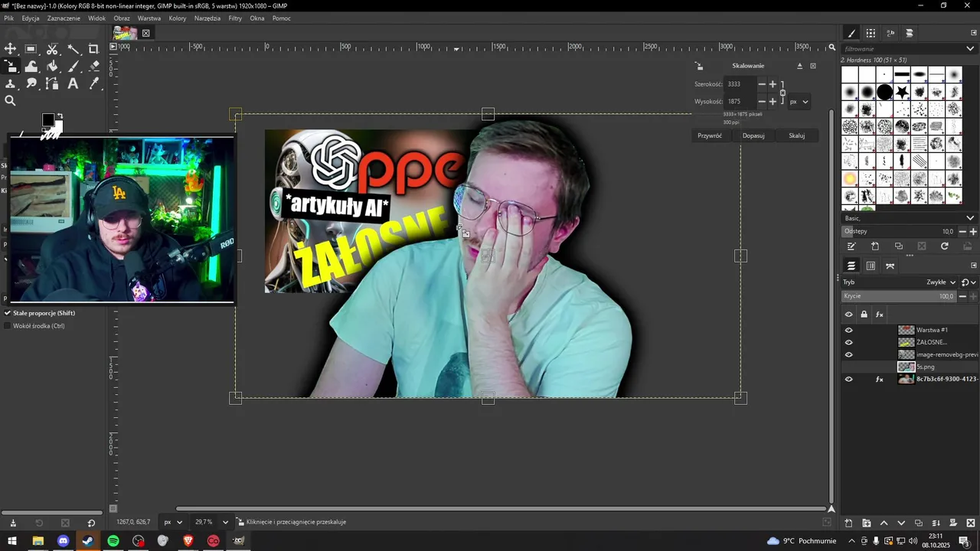Disable Stałe proporcje (Shift) checkbox
The image size is (980, 551).
click(x=8, y=313)
